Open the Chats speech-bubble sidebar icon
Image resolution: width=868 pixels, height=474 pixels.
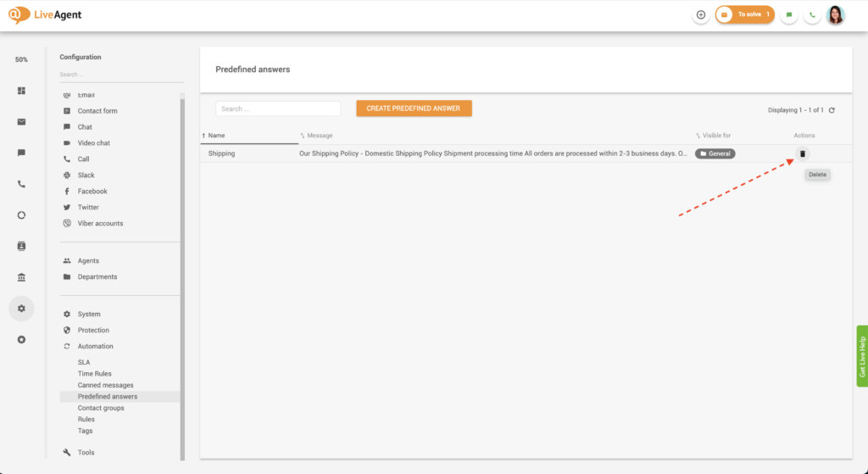pyautogui.click(x=21, y=153)
